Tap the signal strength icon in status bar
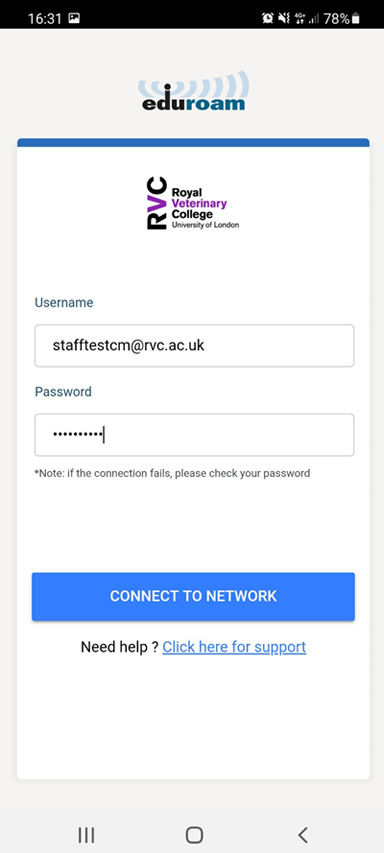 (x=314, y=19)
